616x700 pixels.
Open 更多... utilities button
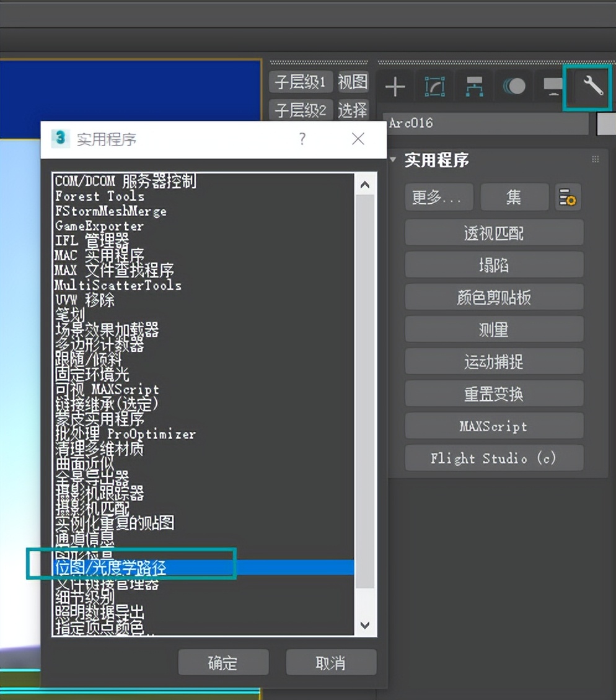[x=439, y=196]
